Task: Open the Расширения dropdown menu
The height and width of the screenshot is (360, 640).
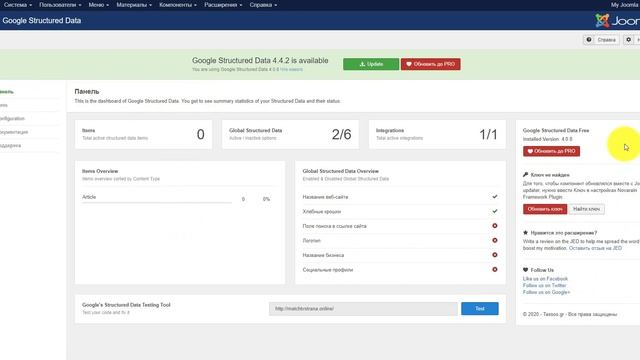Action: [223, 5]
